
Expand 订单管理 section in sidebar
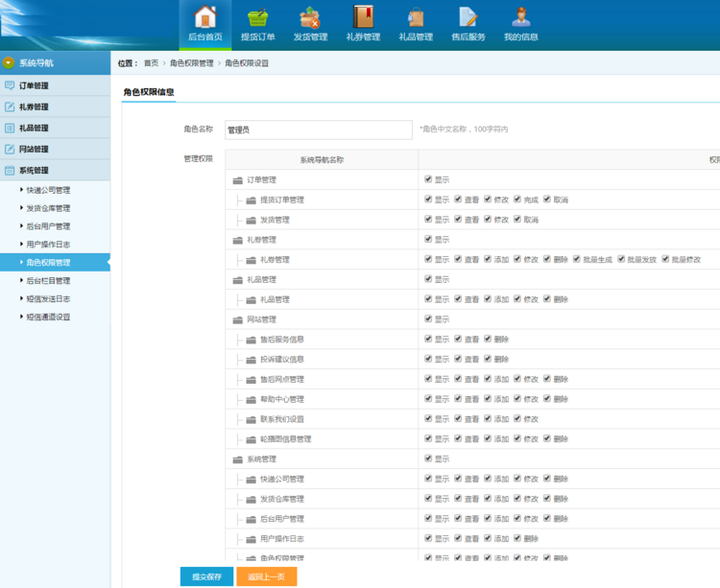pos(34,86)
